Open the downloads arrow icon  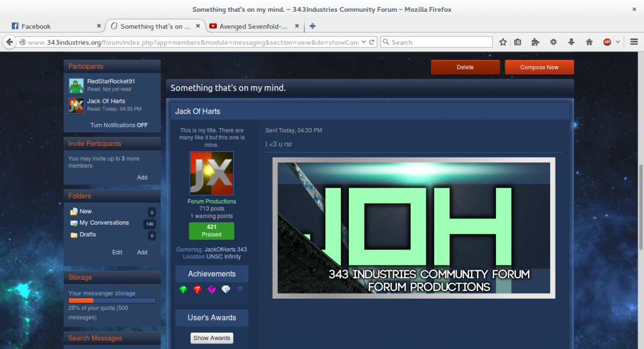coord(571,42)
